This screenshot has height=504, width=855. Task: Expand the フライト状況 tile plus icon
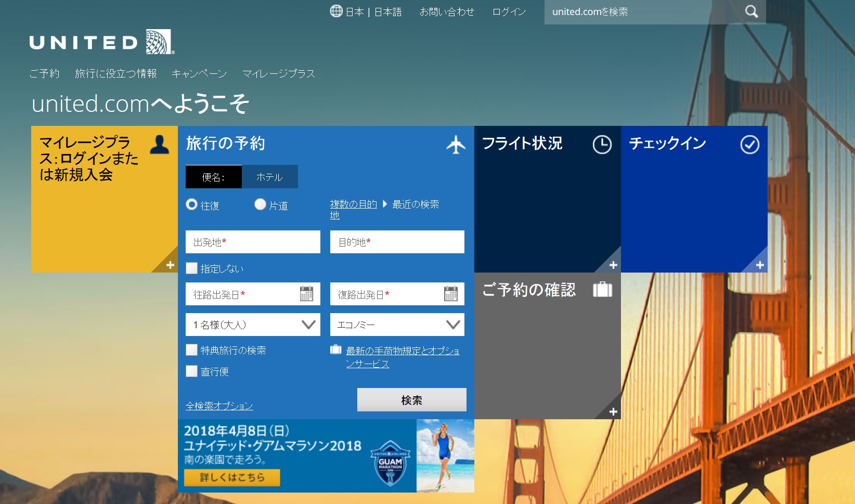(613, 265)
